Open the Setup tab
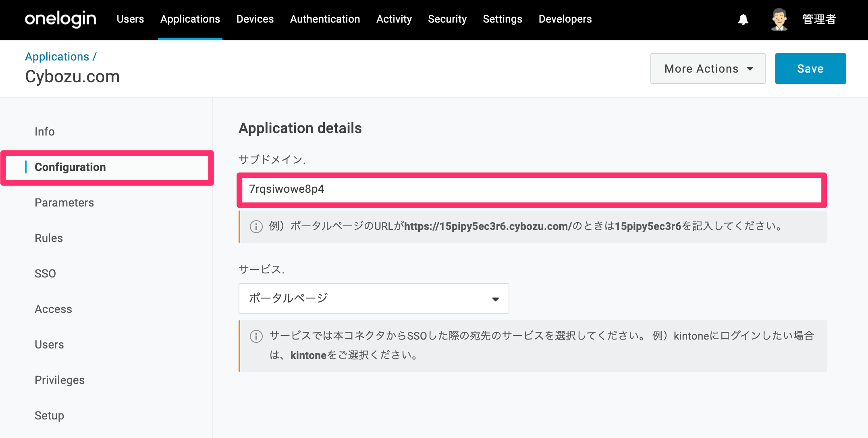868x438 pixels. pos(49,415)
